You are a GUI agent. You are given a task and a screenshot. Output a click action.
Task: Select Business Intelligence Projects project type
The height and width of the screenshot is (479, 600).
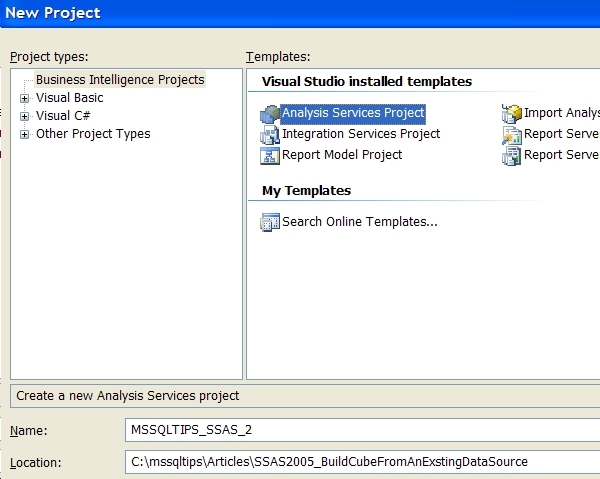point(120,80)
